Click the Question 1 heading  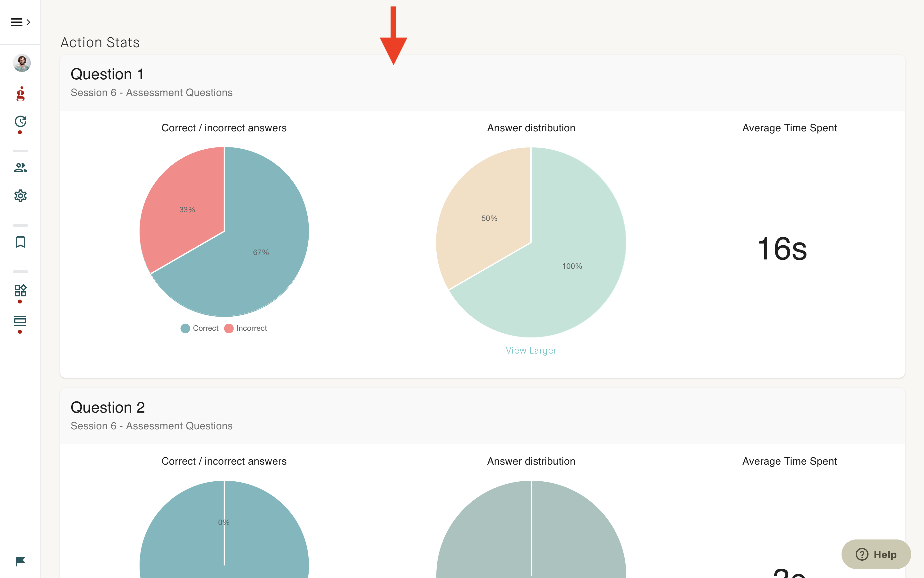[107, 74]
